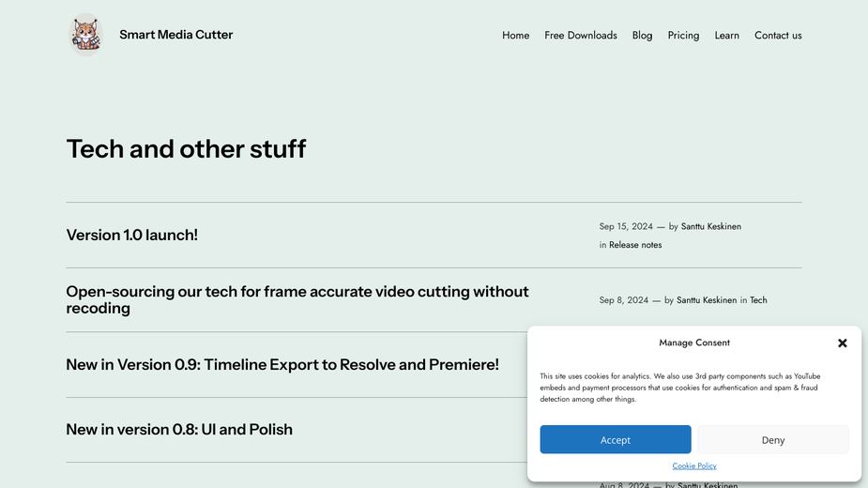Viewport: 868px width, 488px height.
Task: Open the open-sourcing frame accurate video cutting post
Action: [297, 299]
